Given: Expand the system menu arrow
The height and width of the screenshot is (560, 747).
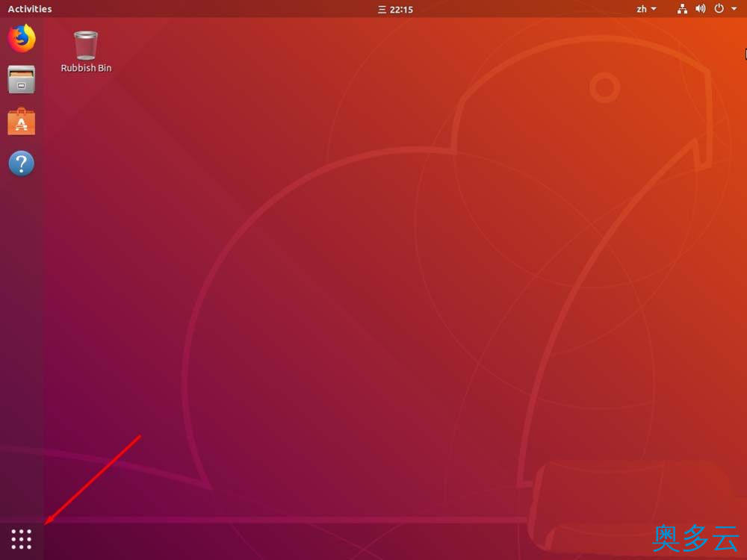Looking at the screenshot, I should tap(734, 8).
